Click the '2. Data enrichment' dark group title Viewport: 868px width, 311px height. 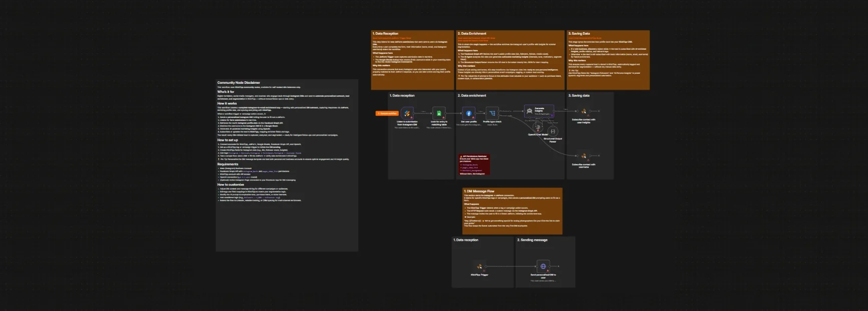(472, 95)
